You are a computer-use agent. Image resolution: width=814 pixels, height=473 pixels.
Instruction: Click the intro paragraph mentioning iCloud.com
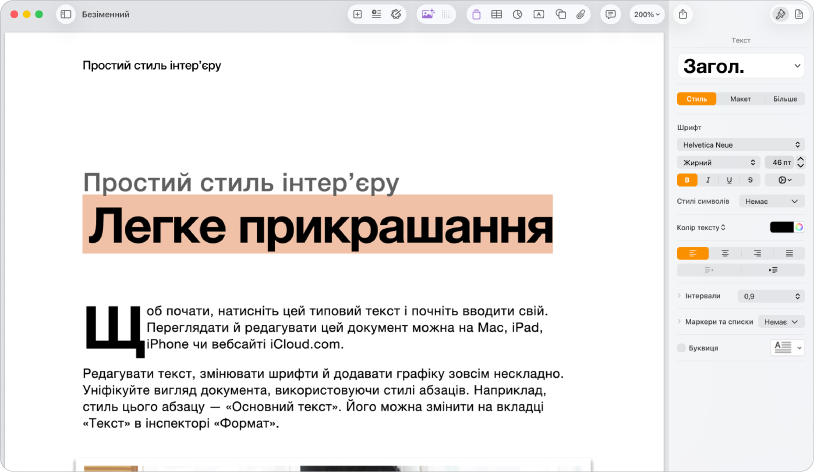pyautogui.click(x=347, y=328)
